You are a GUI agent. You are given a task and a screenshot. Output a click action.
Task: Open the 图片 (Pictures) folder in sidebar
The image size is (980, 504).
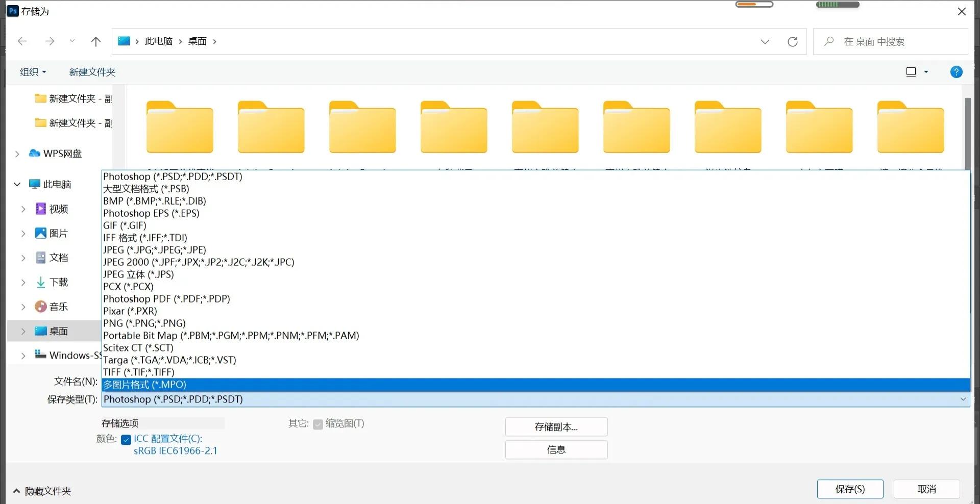(58, 233)
